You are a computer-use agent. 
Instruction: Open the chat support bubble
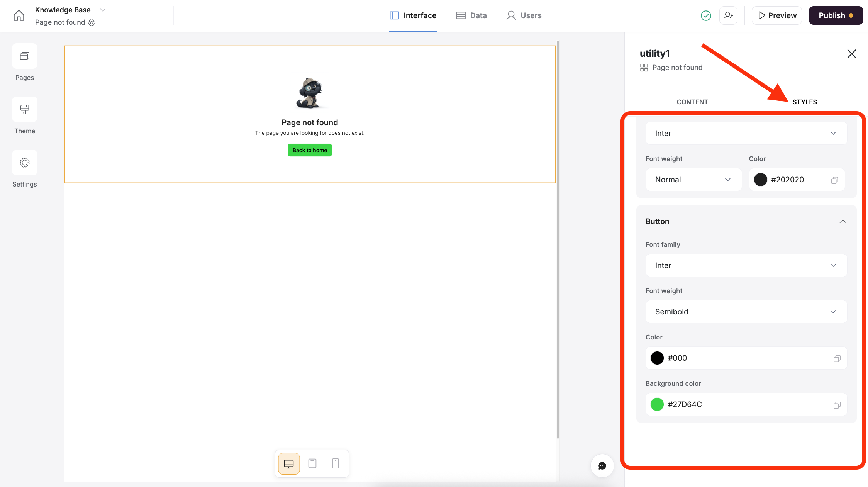click(602, 466)
